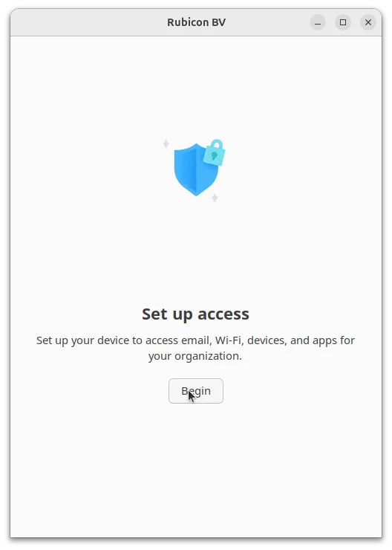Click the teal padlock icon
Image resolution: width=392 pixels, height=550 pixels.
[215, 152]
